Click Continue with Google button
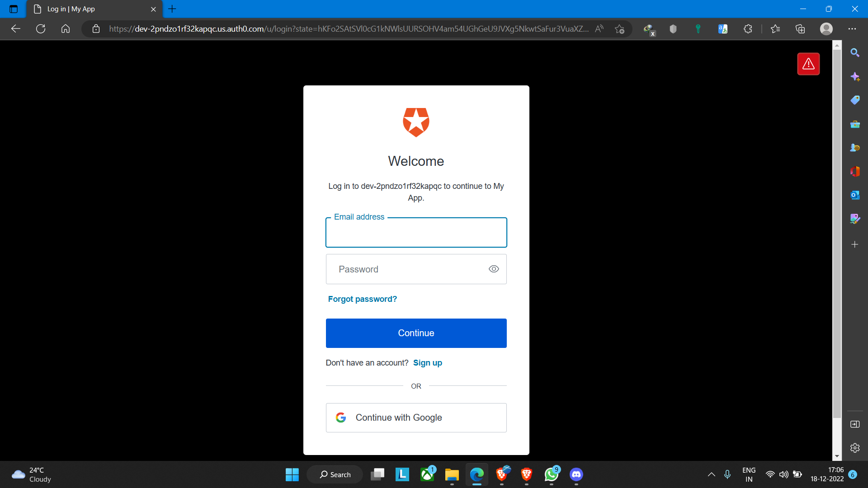The width and height of the screenshot is (868, 488). coord(416,418)
